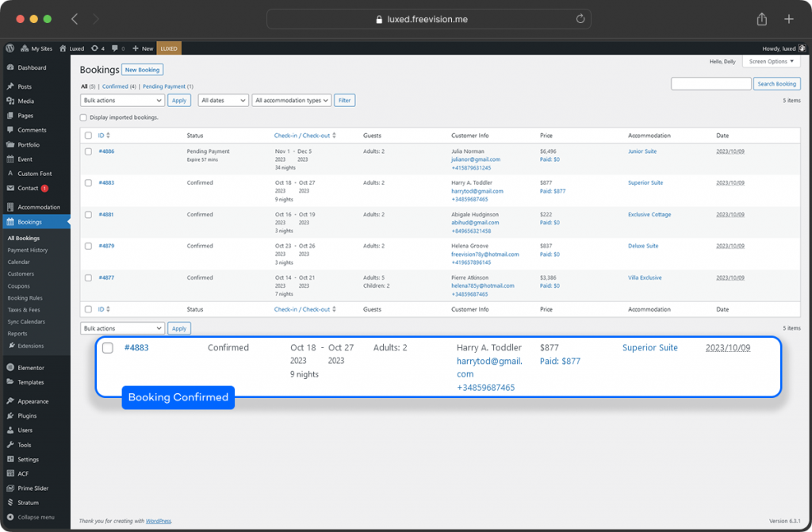Click the New Booking button
812x532 pixels.
[x=142, y=70]
